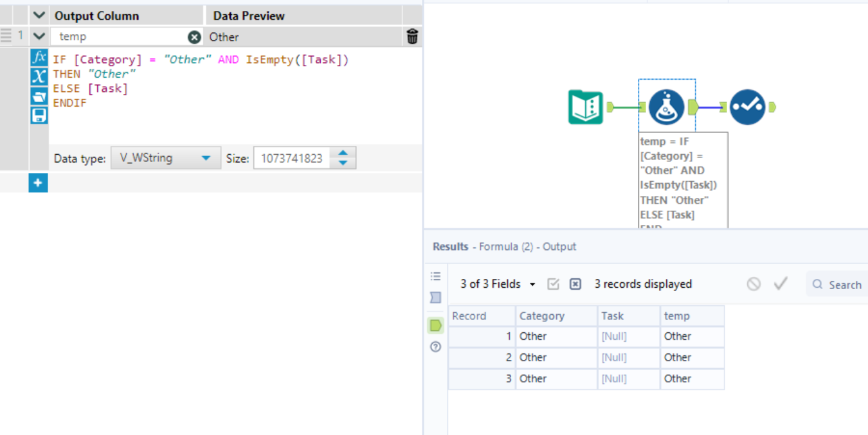Open the Results pane help question mark
Image resolution: width=868 pixels, height=435 pixels.
(x=435, y=347)
